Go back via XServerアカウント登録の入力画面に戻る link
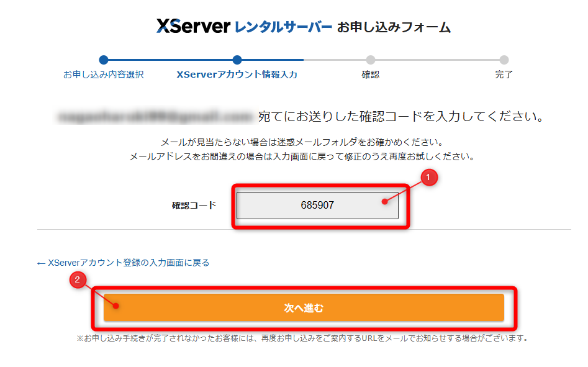 [123, 263]
